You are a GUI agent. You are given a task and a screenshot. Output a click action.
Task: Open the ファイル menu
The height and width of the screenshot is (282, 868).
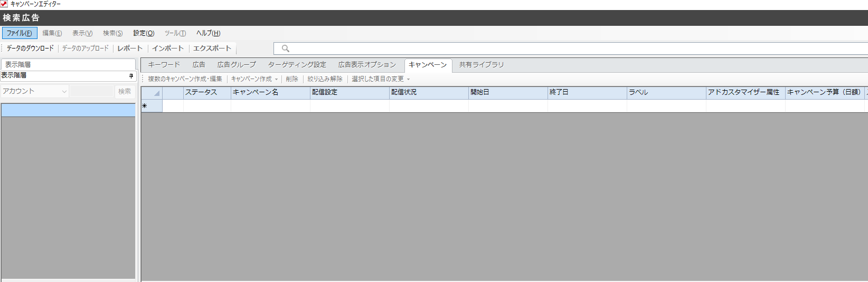click(x=20, y=33)
